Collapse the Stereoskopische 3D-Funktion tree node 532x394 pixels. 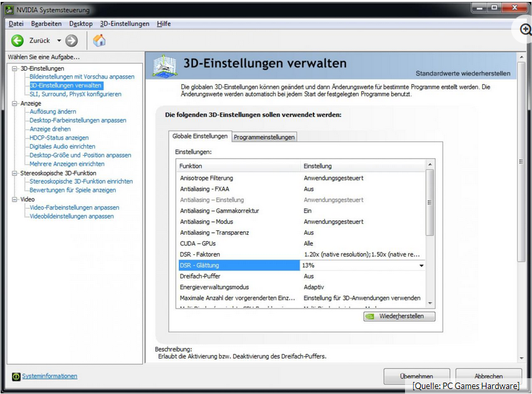(15, 173)
